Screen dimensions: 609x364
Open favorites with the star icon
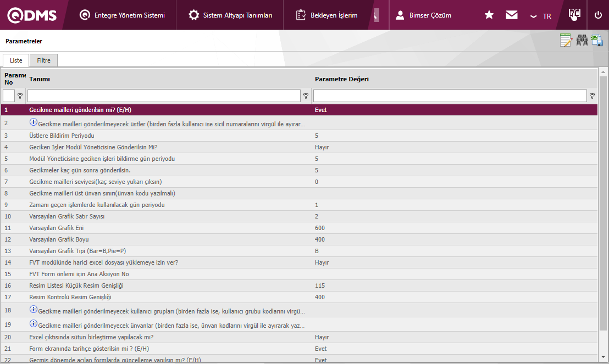tap(489, 15)
